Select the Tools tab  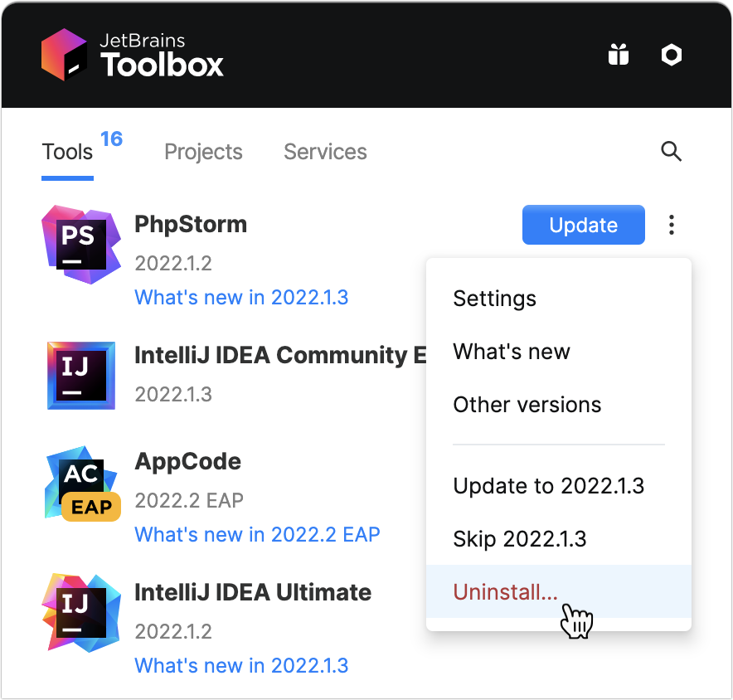point(66,152)
